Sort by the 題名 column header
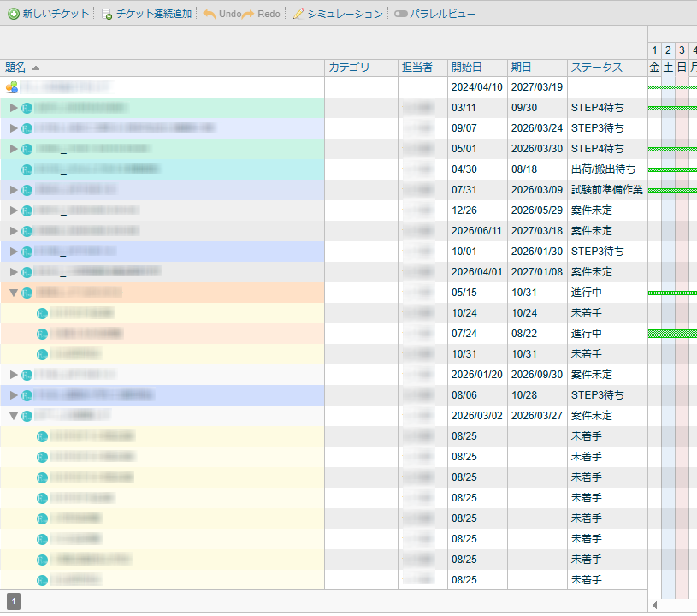 16,68
